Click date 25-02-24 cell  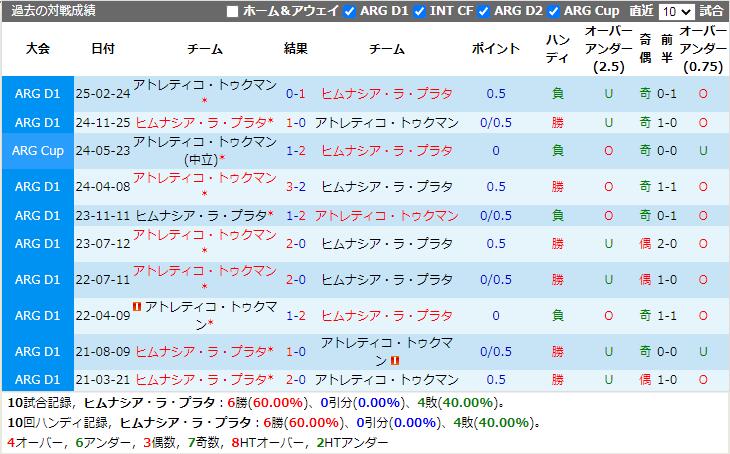103,94
